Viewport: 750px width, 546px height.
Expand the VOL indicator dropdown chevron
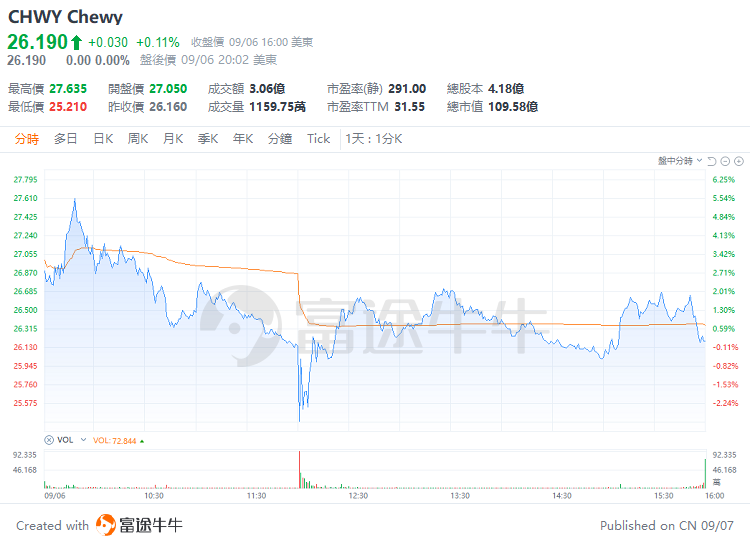(83, 439)
